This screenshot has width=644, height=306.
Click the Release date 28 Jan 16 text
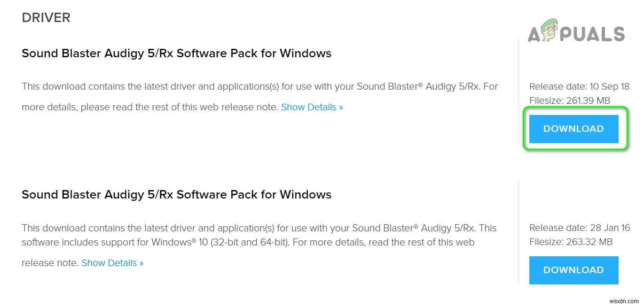[580, 228]
